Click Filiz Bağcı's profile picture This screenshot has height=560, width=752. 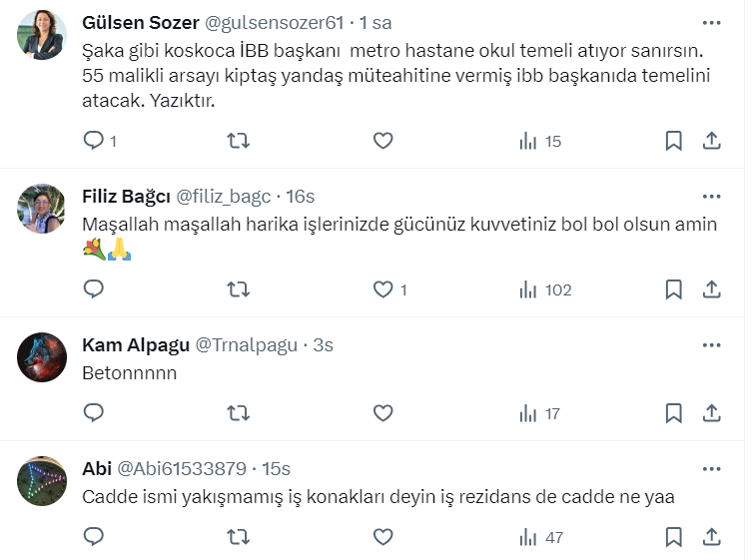(42, 208)
